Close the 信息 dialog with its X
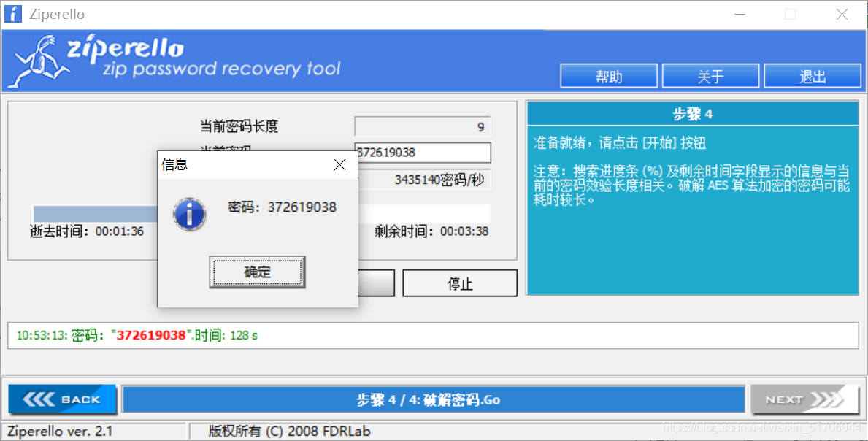The image size is (868, 441). (x=340, y=164)
